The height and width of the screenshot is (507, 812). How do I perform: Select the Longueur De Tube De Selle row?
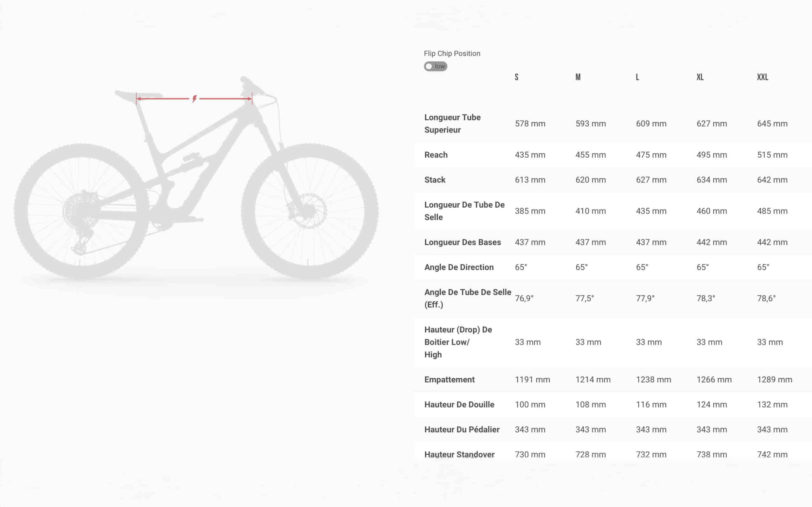click(x=464, y=211)
